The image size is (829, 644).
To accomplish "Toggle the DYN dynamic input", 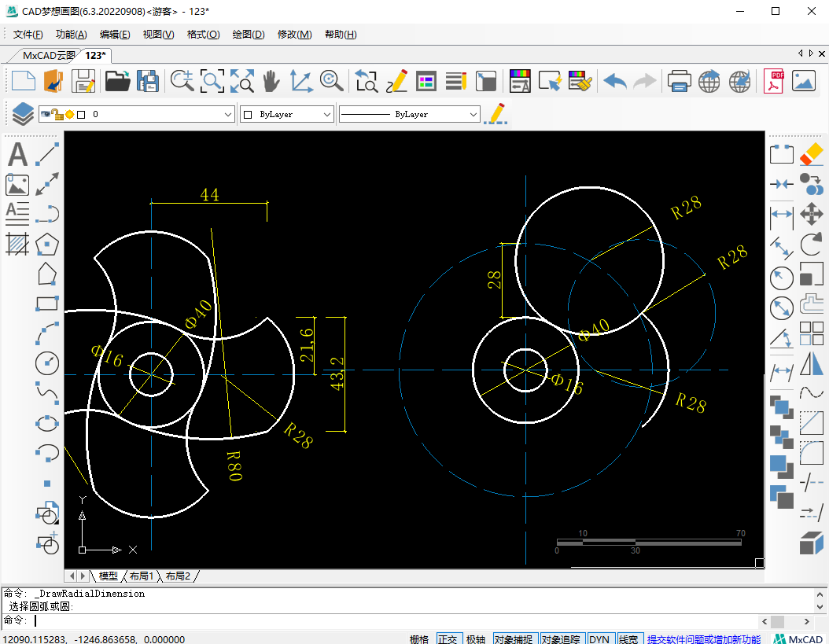I will pyautogui.click(x=600, y=638).
